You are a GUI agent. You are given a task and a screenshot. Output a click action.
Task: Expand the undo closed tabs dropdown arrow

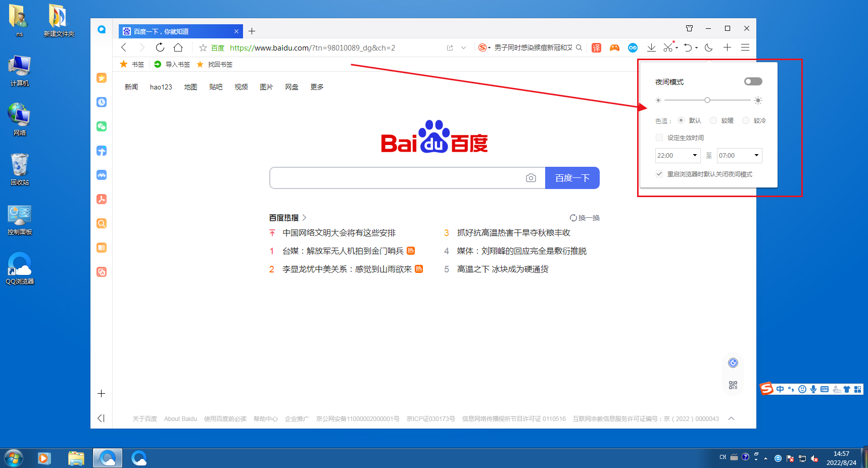[696, 48]
